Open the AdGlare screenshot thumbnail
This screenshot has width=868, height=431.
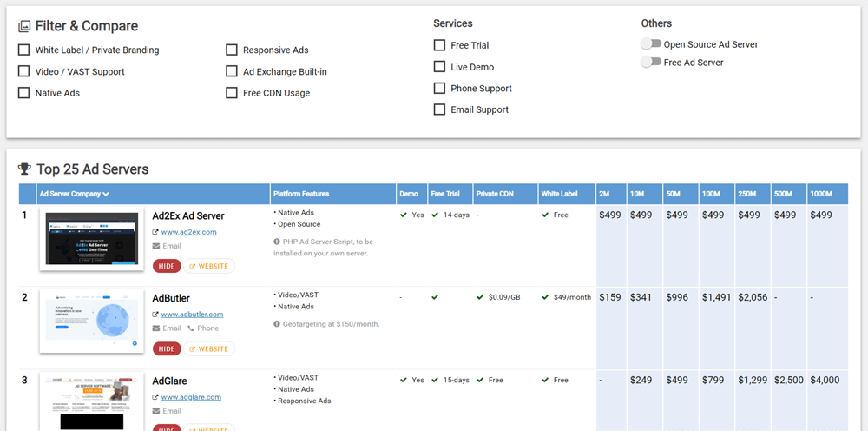click(92, 401)
